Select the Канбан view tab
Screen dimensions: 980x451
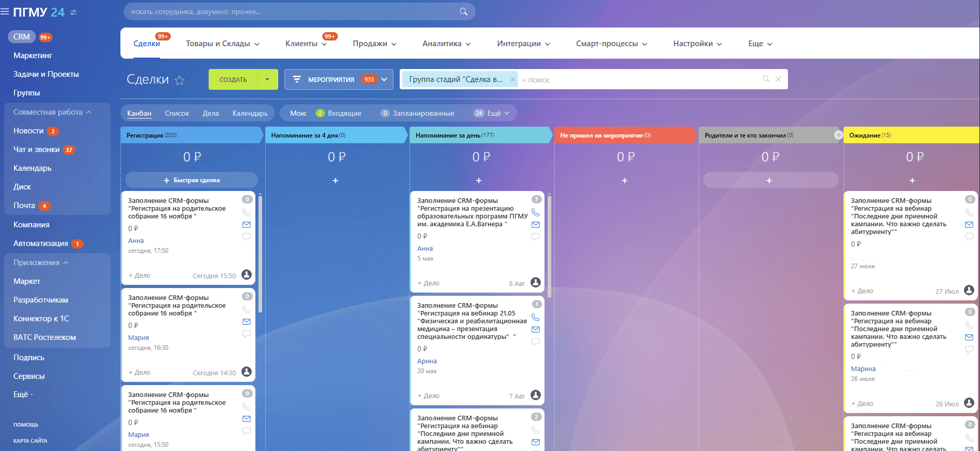pos(139,113)
